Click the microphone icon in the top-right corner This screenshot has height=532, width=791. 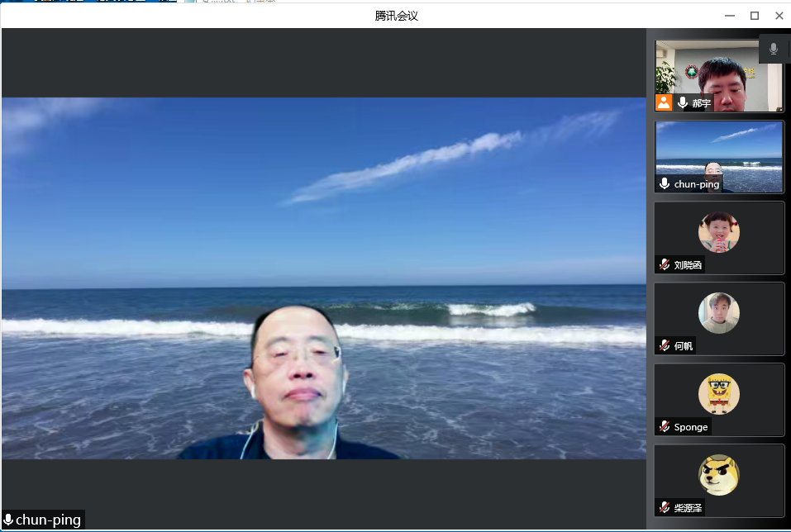point(774,49)
